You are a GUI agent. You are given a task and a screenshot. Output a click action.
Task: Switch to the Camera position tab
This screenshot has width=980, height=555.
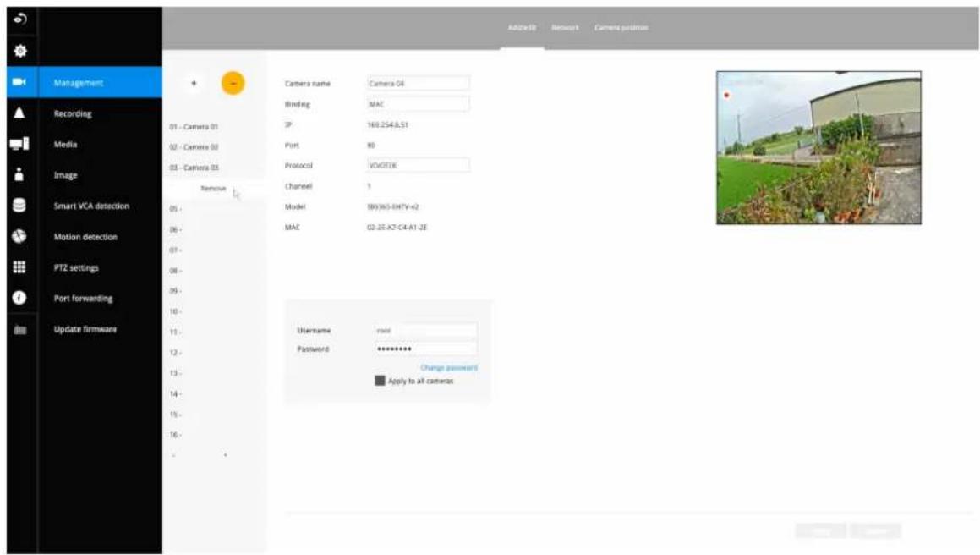pos(621,28)
